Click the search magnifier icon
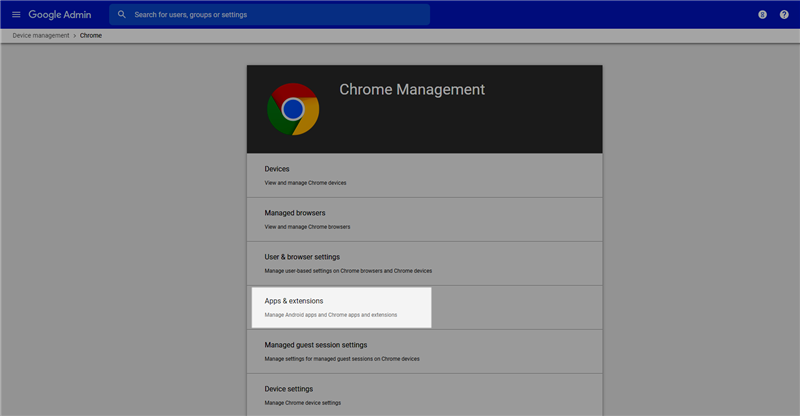800x416 pixels. point(121,14)
